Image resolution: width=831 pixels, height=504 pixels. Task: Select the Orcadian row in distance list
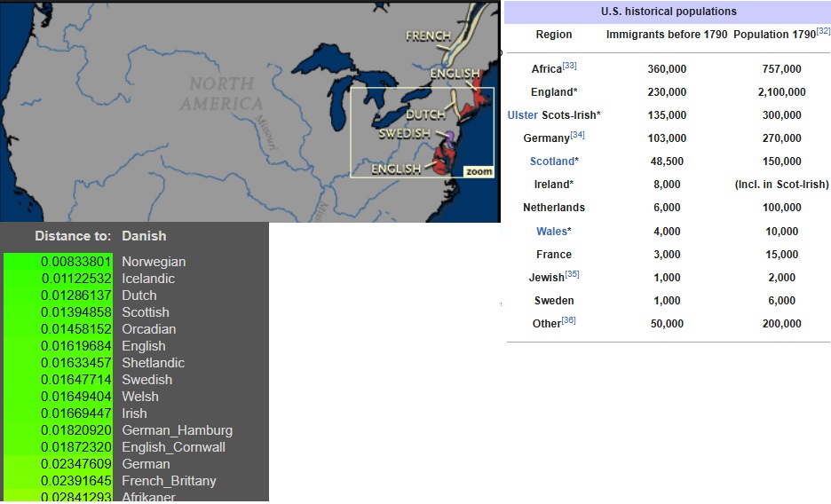[136, 329]
